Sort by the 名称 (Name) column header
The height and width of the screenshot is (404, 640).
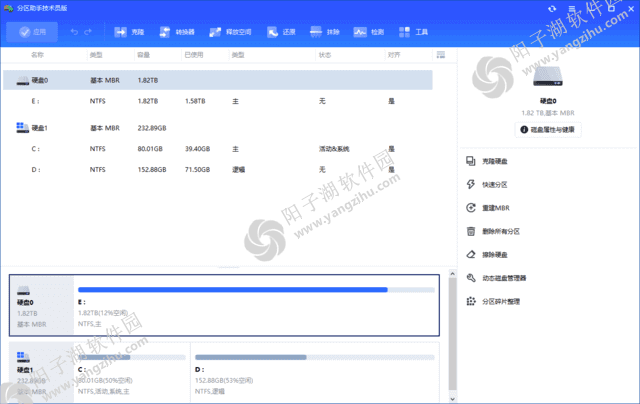[37, 55]
